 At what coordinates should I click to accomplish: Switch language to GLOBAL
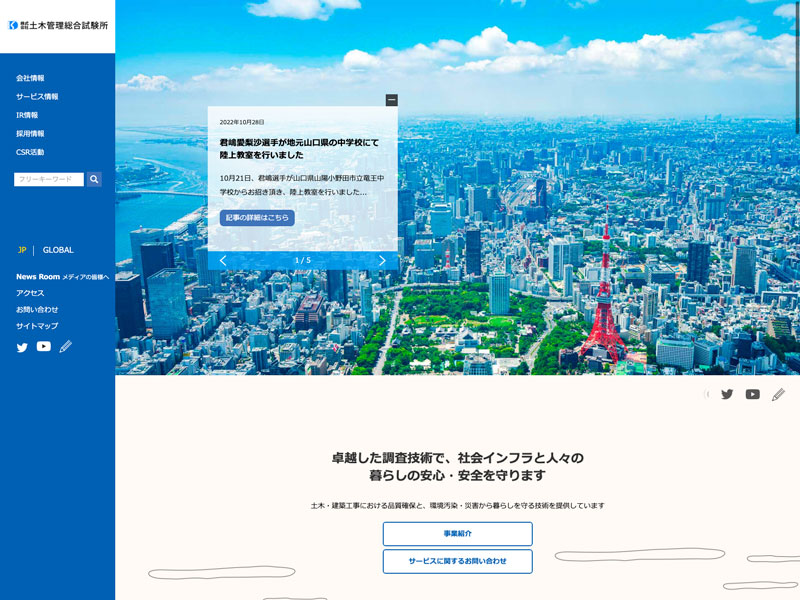point(58,250)
